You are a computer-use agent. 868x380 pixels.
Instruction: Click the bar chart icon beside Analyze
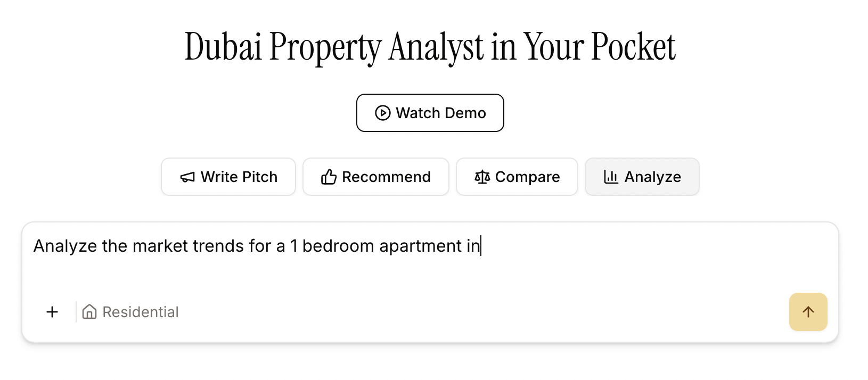tap(611, 177)
